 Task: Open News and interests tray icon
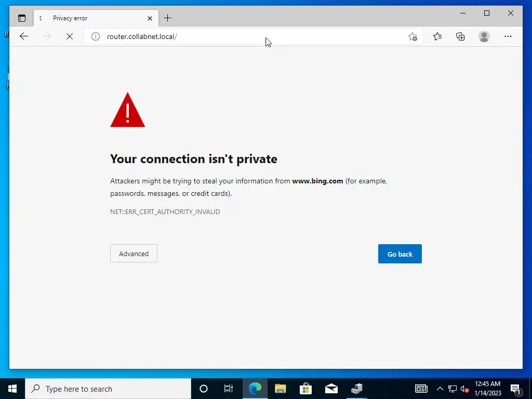(421, 389)
